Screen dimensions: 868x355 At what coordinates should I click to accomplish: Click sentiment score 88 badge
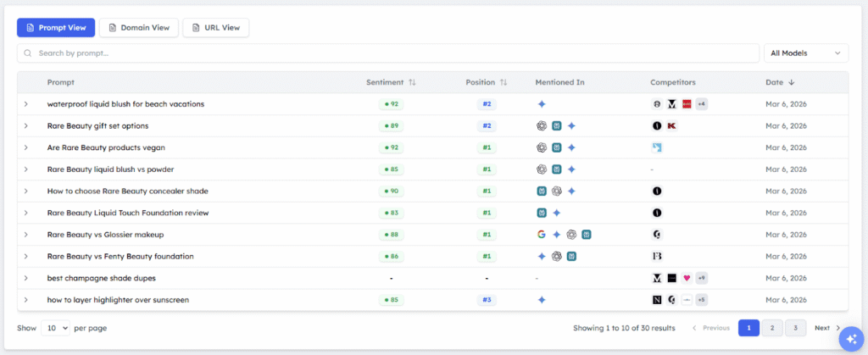tap(392, 235)
